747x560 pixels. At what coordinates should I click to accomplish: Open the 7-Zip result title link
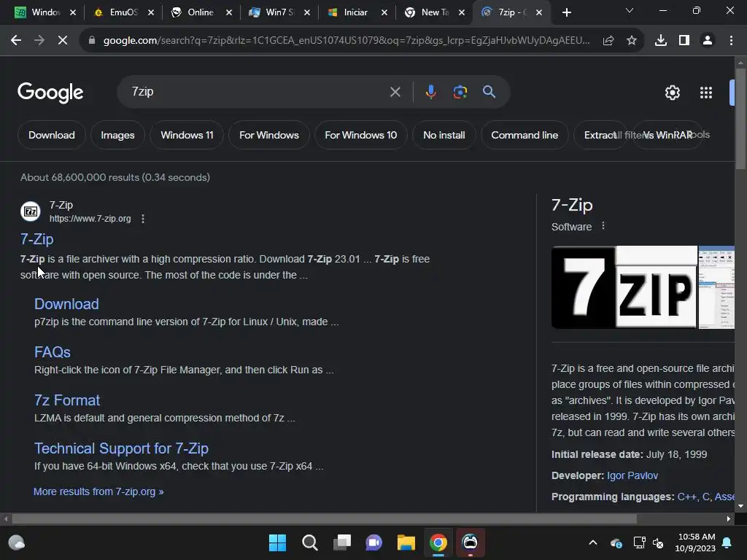[37, 239]
